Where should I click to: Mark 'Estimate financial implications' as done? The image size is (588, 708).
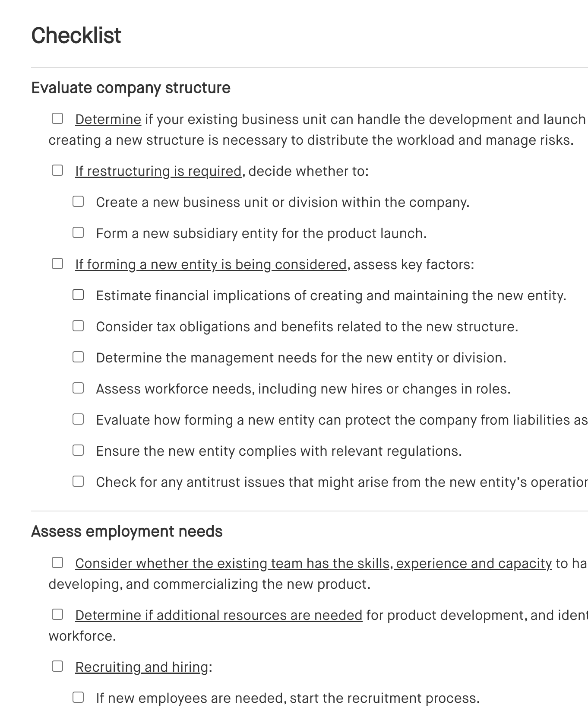(78, 295)
